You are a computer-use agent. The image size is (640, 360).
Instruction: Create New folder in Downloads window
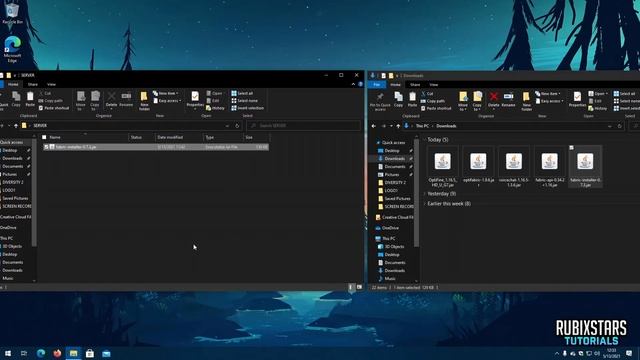point(527,101)
